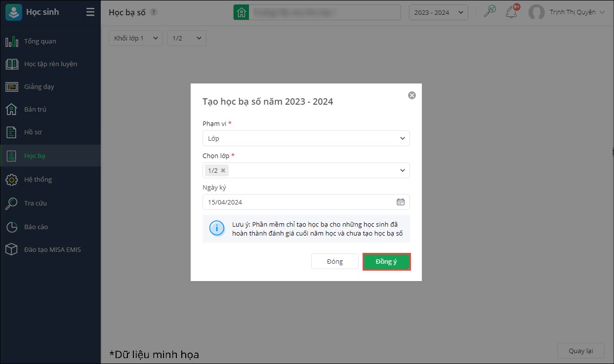Viewport: 614px width, 364px height.
Task: Click the user avatar picture
Action: (x=536, y=12)
